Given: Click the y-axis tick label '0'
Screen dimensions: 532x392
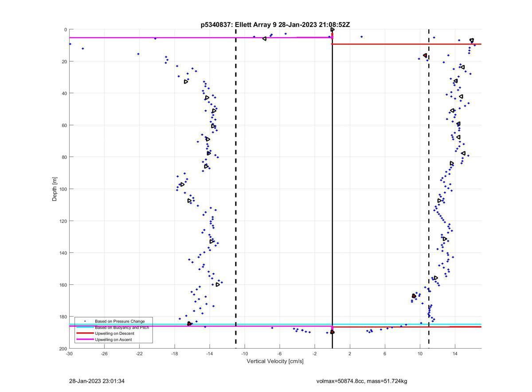Looking at the screenshot, I should coord(66,30).
